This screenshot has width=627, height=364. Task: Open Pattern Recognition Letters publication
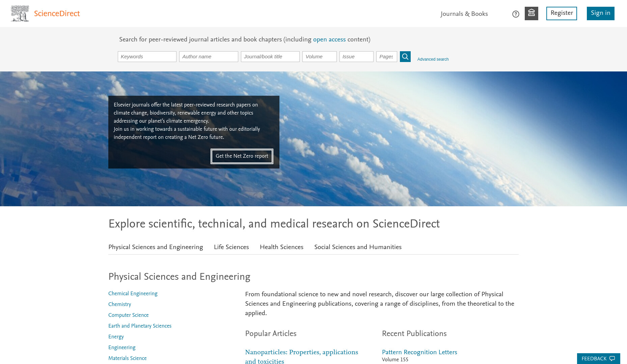coord(419,352)
